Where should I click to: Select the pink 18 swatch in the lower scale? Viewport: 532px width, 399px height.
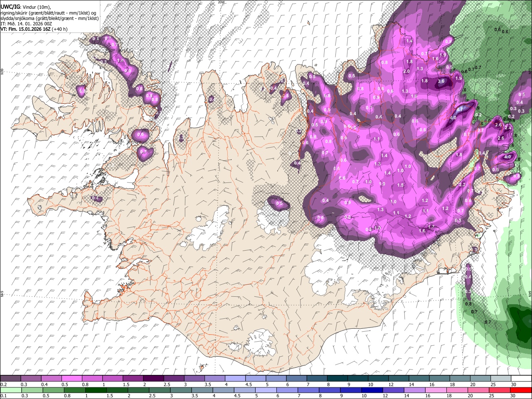point(457,390)
